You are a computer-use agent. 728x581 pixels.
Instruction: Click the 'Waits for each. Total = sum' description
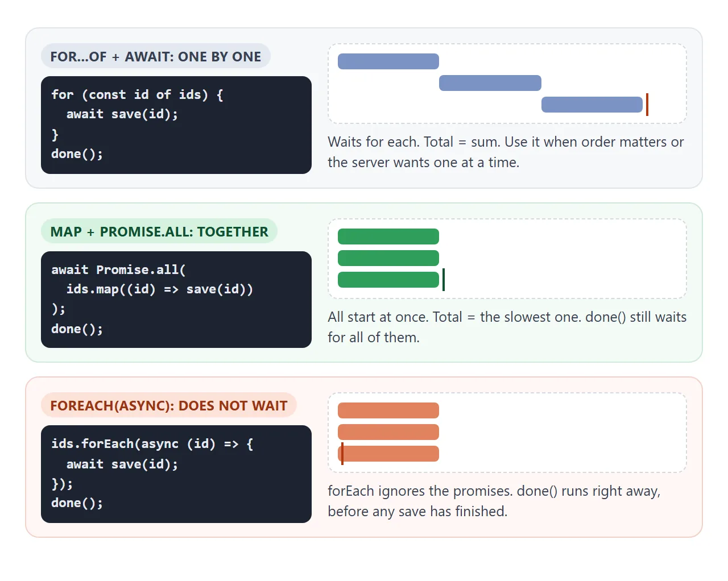point(506,152)
